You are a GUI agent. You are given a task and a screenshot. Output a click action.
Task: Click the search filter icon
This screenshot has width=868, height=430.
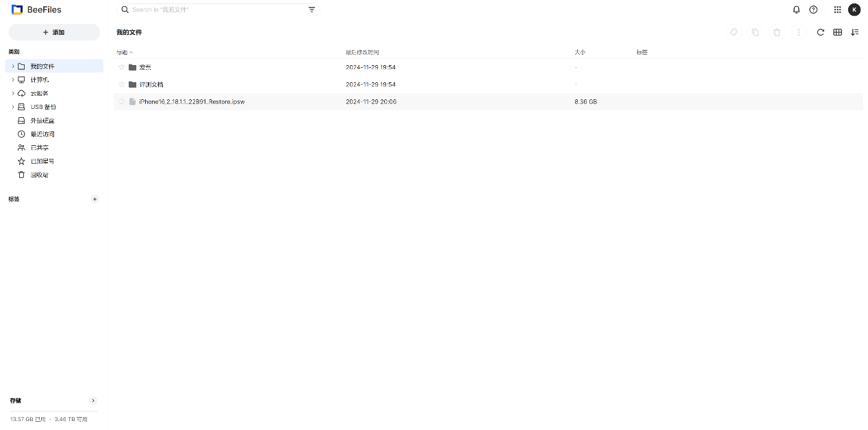click(312, 10)
